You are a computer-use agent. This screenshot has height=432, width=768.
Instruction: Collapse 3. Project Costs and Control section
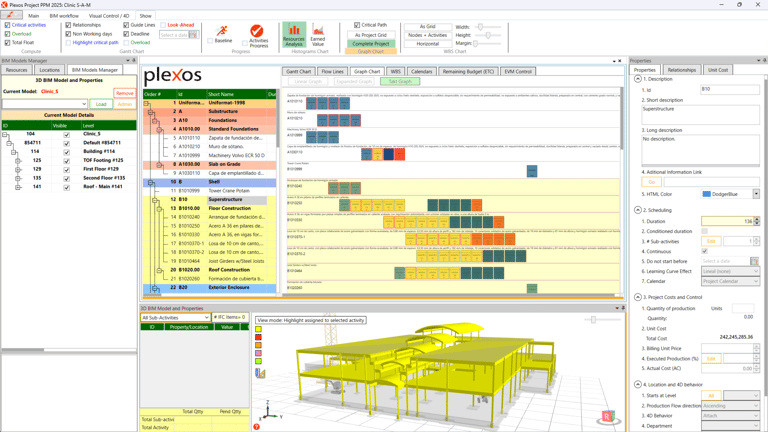[637, 297]
